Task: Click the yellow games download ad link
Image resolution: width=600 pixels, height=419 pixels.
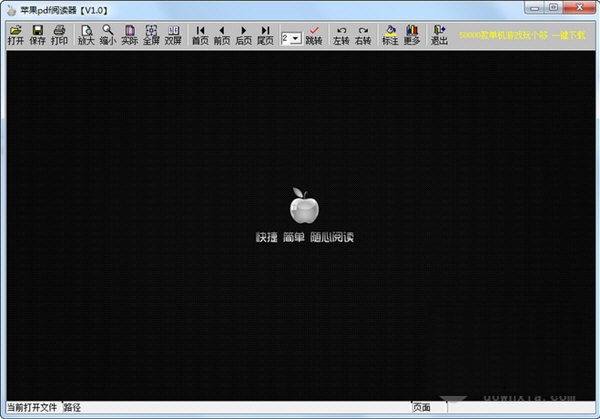Action: click(522, 35)
